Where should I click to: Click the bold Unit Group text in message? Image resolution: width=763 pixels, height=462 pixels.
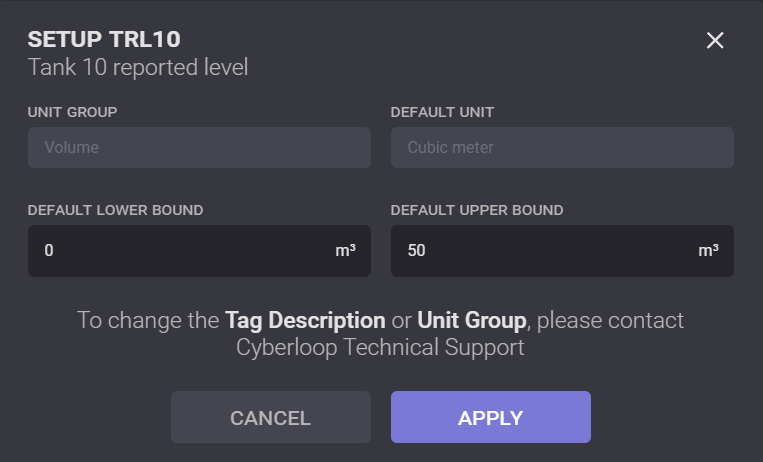coord(471,321)
